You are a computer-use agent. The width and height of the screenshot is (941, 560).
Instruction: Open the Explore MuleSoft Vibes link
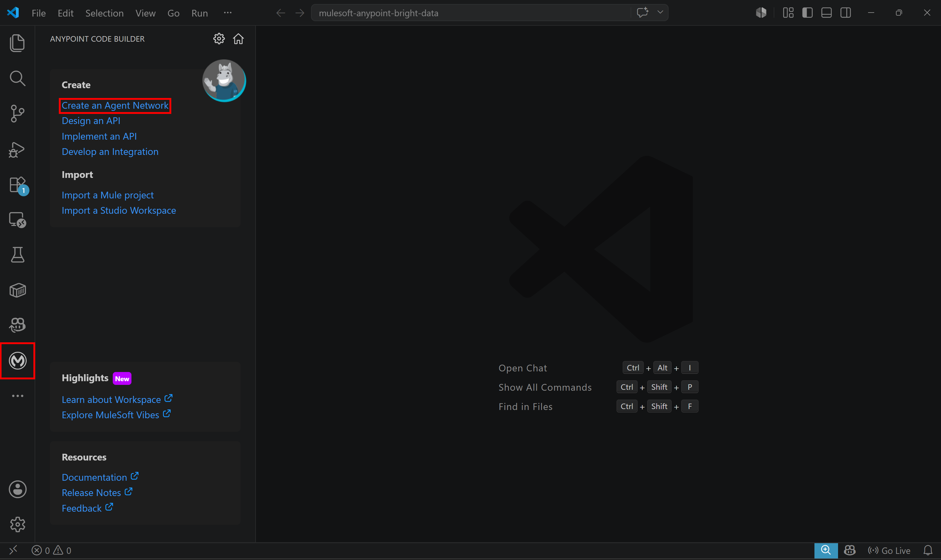(x=116, y=415)
